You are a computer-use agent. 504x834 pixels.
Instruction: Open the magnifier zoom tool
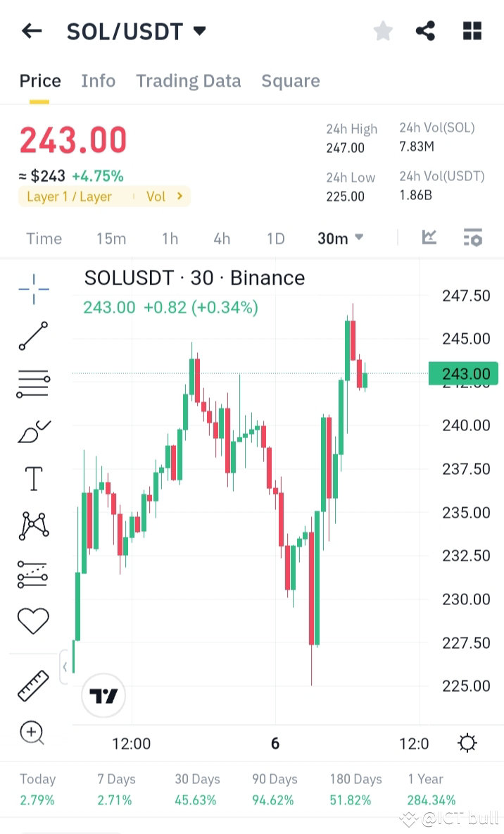tap(32, 733)
